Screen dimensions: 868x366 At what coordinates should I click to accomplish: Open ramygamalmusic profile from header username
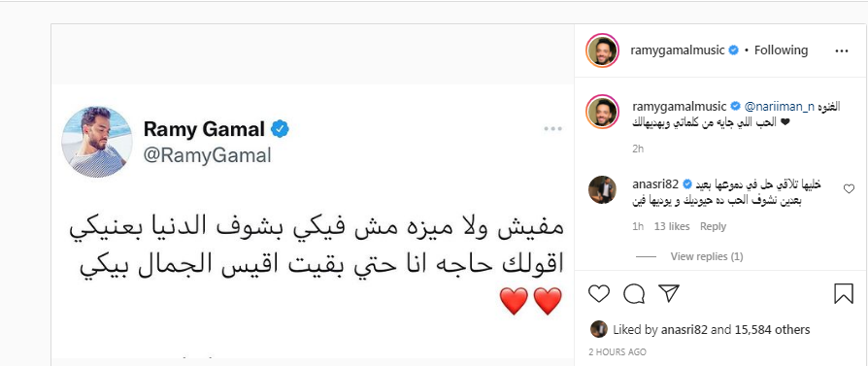[678, 50]
